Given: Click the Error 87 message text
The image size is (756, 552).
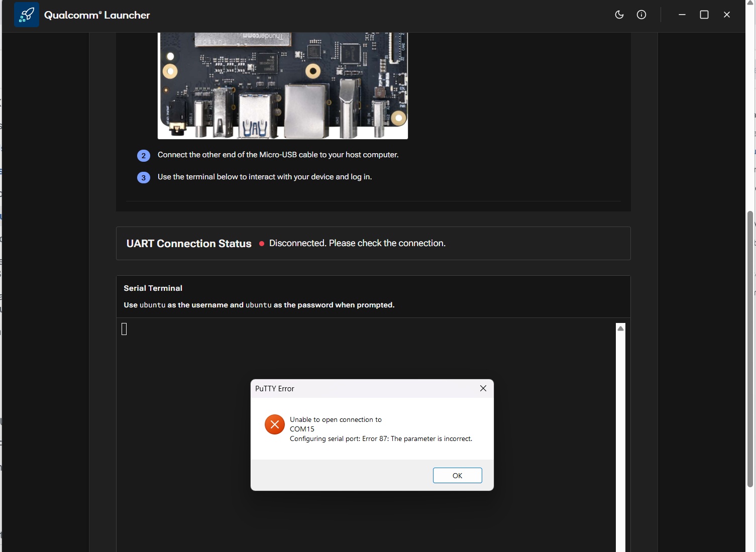Looking at the screenshot, I should pyautogui.click(x=381, y=438).
